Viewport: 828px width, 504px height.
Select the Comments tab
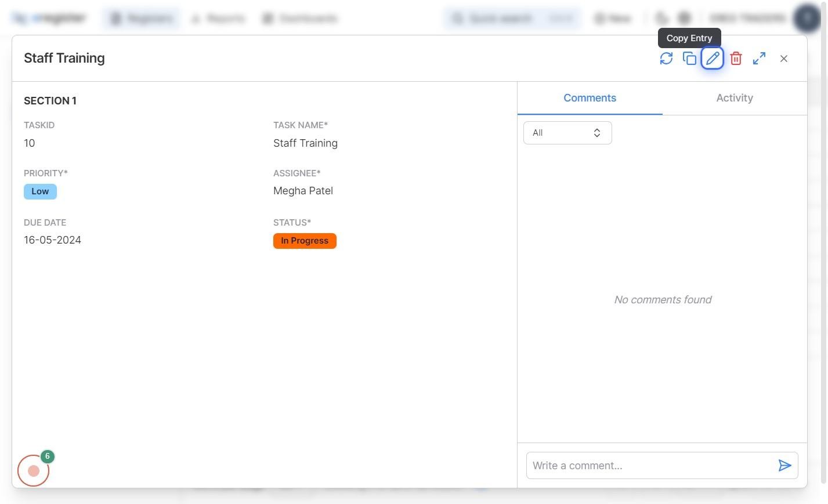coord(590,97)
